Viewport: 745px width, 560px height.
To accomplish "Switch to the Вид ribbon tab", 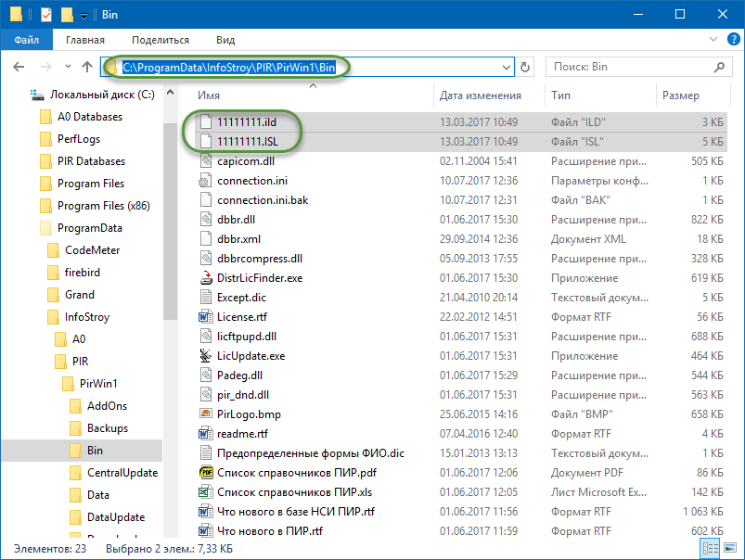I will [225, 40].
